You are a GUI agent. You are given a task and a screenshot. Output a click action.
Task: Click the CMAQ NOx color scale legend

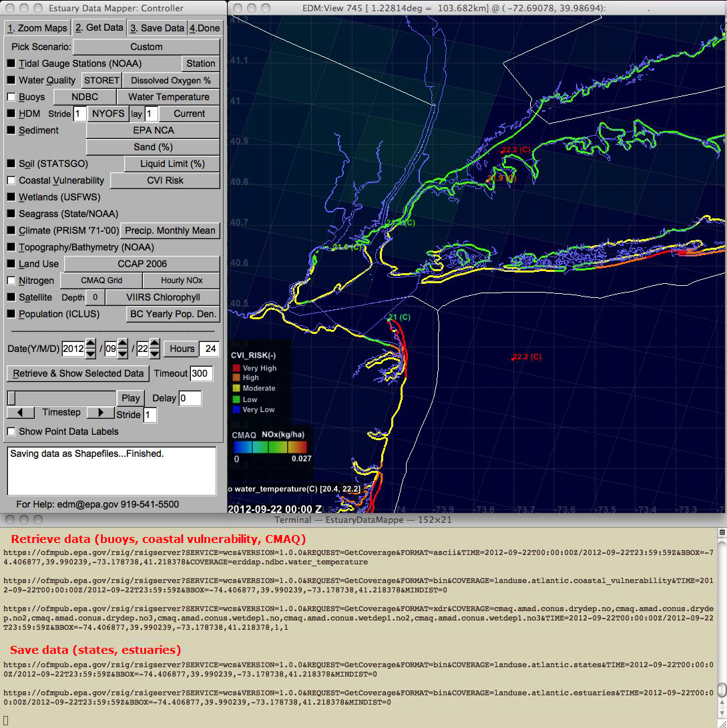click(x=270, y=447)
